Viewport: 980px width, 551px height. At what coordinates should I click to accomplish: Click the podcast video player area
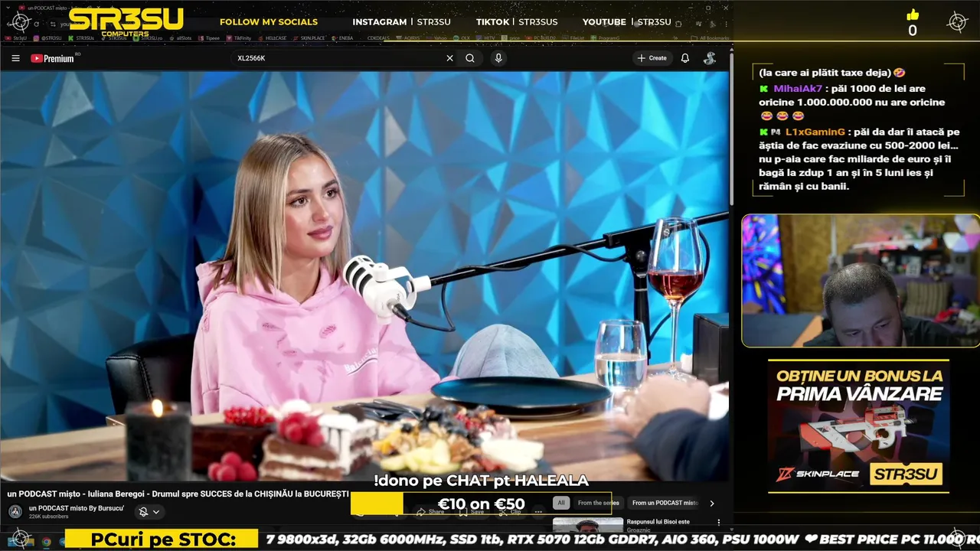pos(364,275)
